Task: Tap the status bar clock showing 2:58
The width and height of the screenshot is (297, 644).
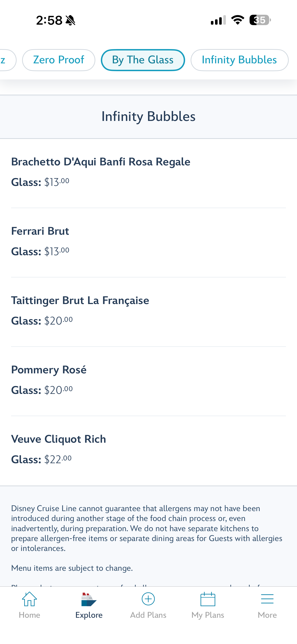Action: [49, 20]
